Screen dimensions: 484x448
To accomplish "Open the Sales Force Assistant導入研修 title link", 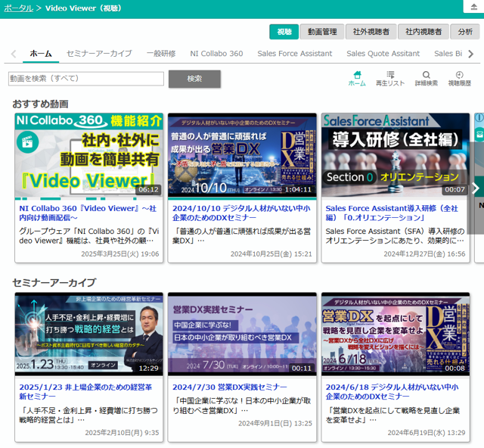I will coord(392,213).
